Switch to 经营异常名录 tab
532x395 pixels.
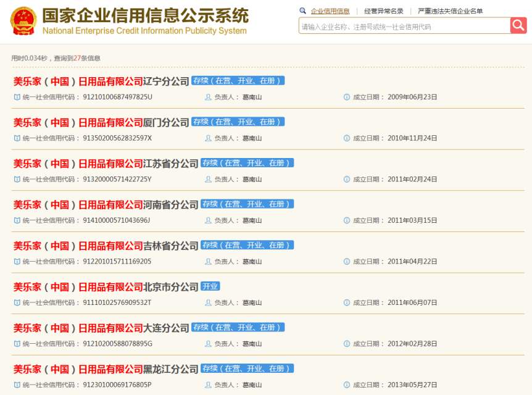point(384,11)
